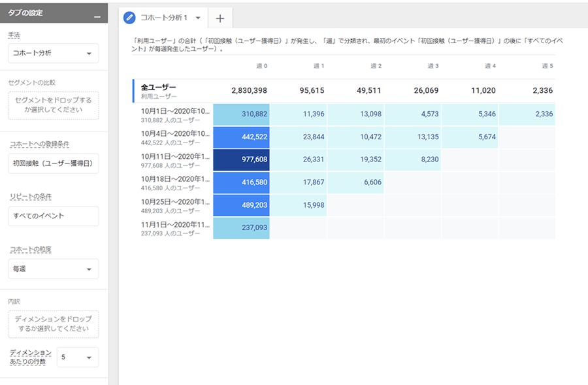Screen dimensions: 588x385
Task: Click the cell with value 489,203
Action: (242, 205)
